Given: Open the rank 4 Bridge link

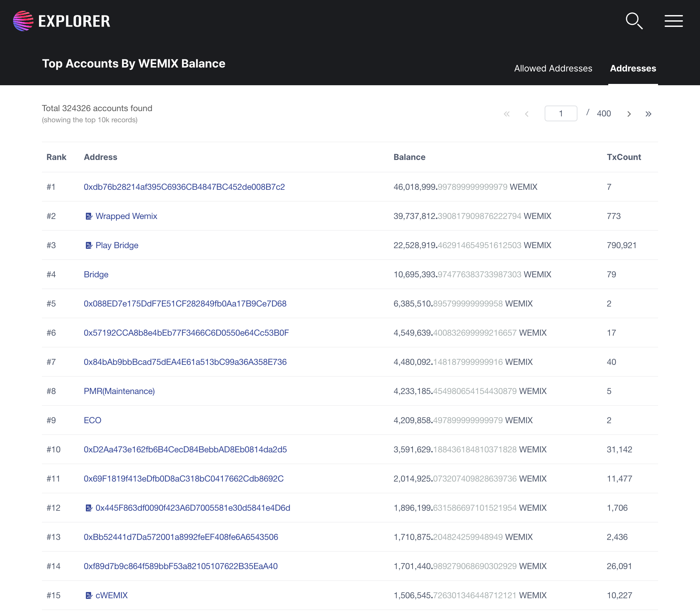Looking at the screenshot, I should (x=96, y=275).
